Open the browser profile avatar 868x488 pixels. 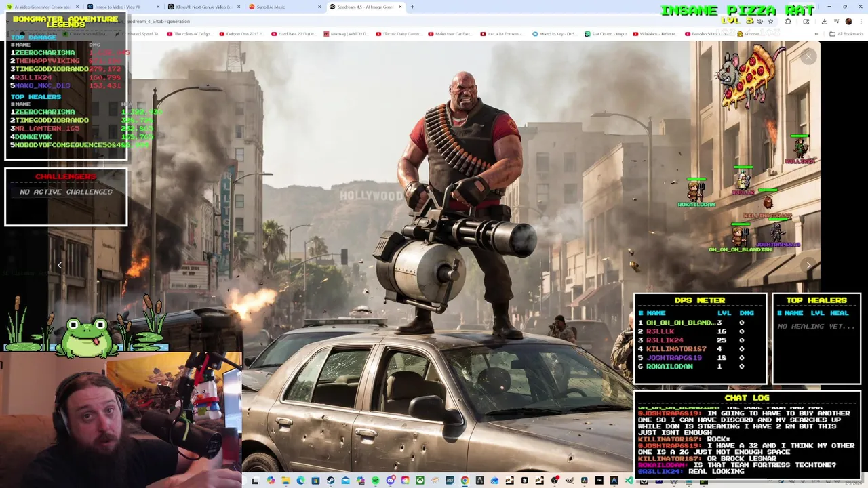tap(848, 21)
